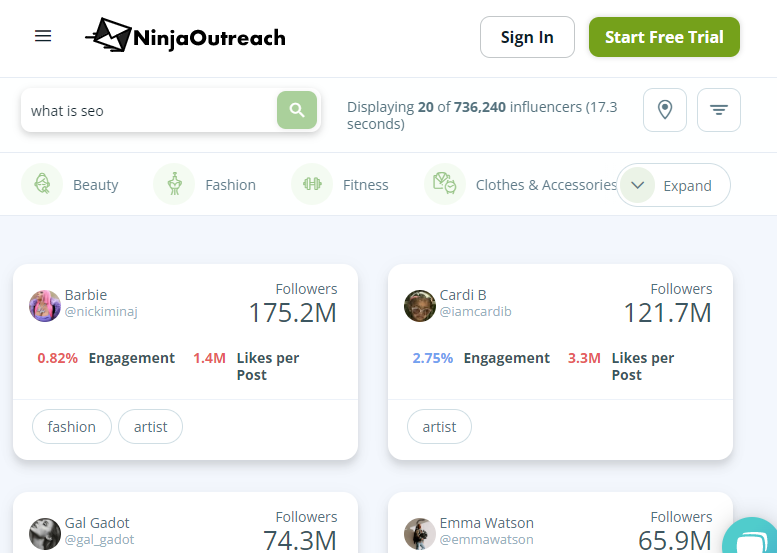The height and width of the screenshot is (553, 777).
Task: Select the Fitness dumbbell category icon
Action: [x=312, y=184]
